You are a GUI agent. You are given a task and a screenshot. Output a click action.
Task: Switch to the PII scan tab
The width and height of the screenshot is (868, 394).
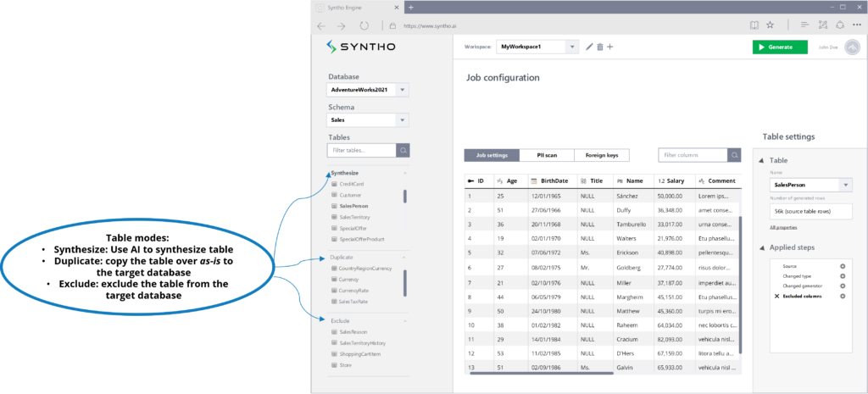coord(547,156)
